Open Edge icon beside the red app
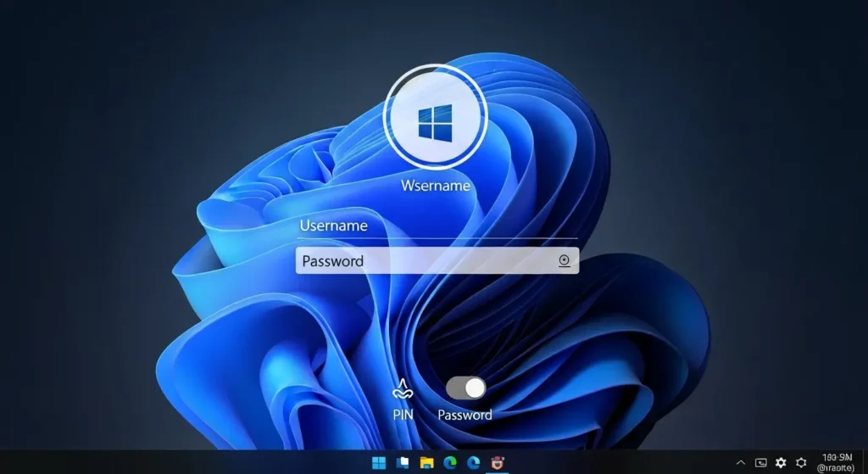The width and height of the screenshot is (868, 474). (473, 463)
